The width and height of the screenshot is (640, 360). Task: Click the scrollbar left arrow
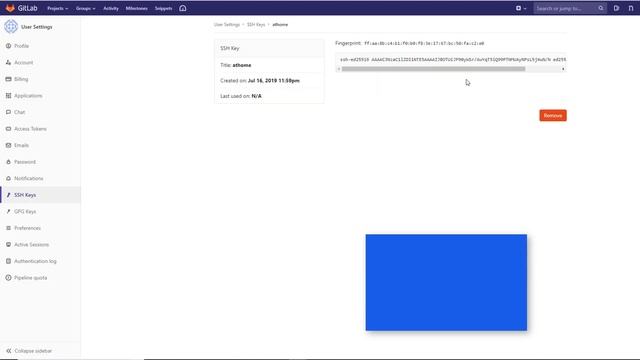coord(339,69)
